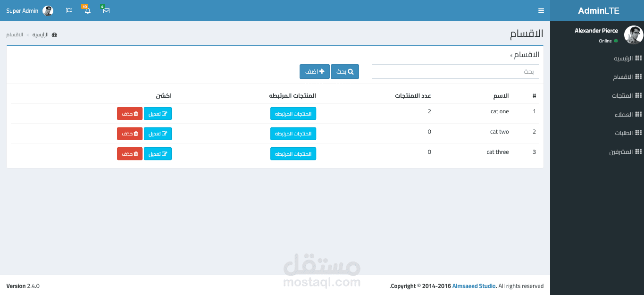This screenshot has height=295, width=644.
Task: Click the grid icon next to العملاء
Action: (x=638, y=114)
